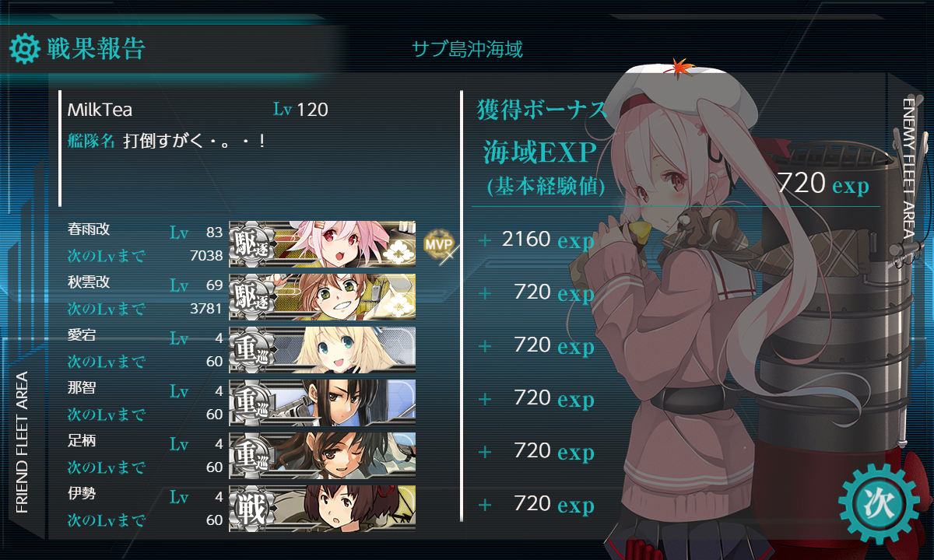The image size is (934, 560).
Task: Click the サブ島沖海域 map title
Action: (x=467, y=50)
